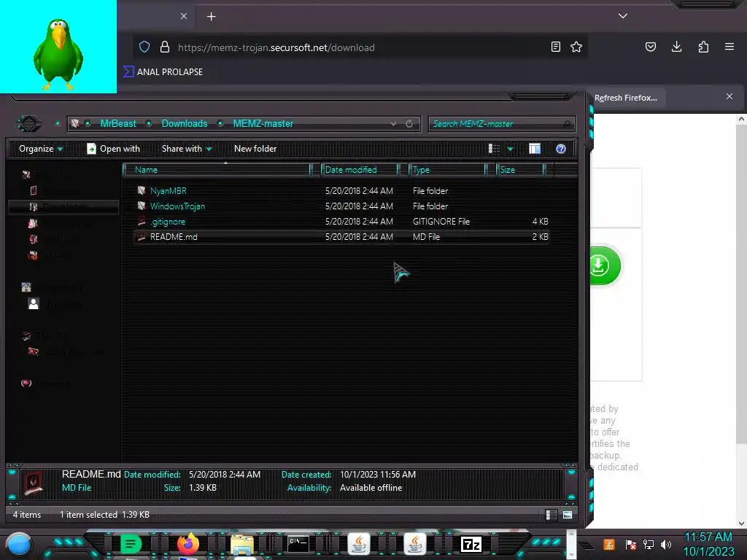
Task: Click the green download button on webpage
Action: pyautogui.click(x=605, y=265)
